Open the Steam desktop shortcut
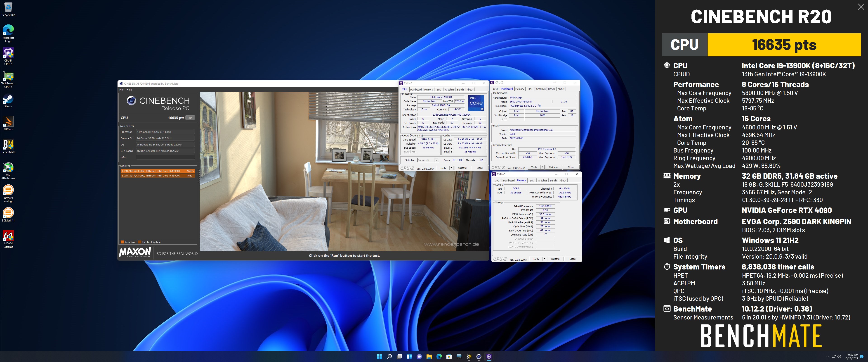 pyautogui.click(x=8, y=101)
